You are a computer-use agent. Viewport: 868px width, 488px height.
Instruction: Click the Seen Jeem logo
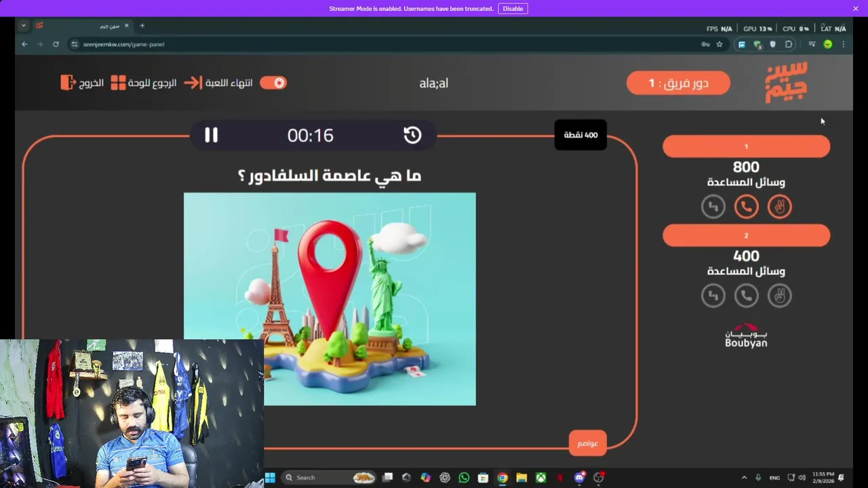click(x=787, y=83)
